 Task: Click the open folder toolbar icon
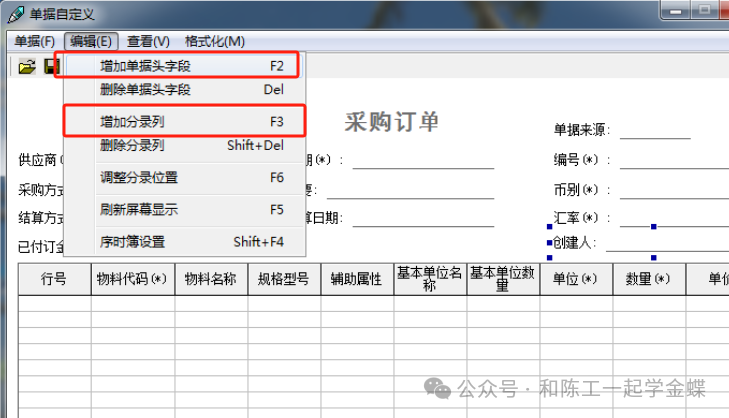point(27,67)
